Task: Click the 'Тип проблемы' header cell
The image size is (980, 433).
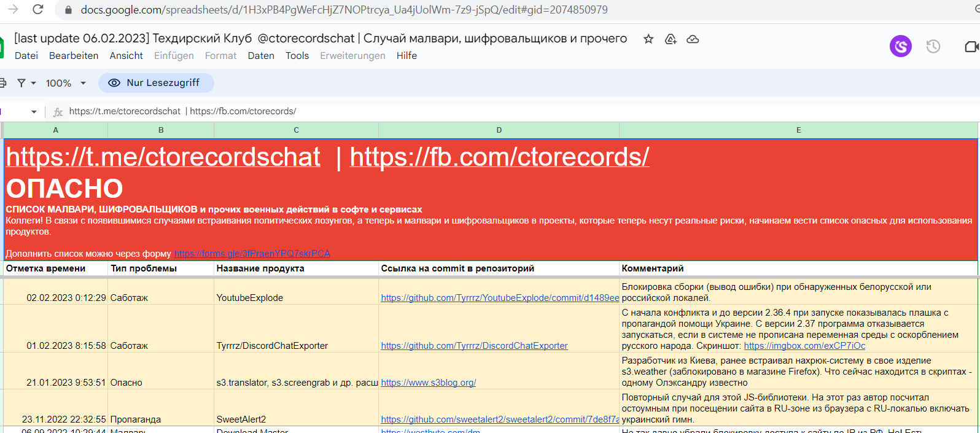Action: [x=161, y=268]
